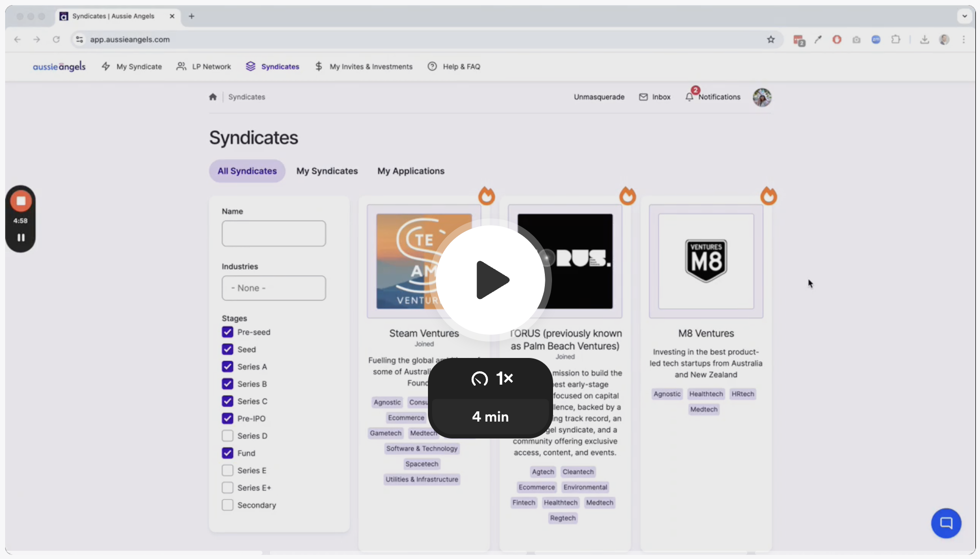Close the Syndicates | Aussie Angels tab
Screen dimensions: 980x559
pyautogui.click(x=172, y=16)
